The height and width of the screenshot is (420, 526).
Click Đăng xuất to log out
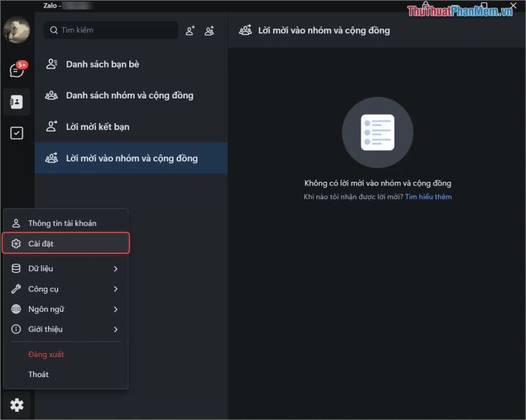tap(46, 354)
